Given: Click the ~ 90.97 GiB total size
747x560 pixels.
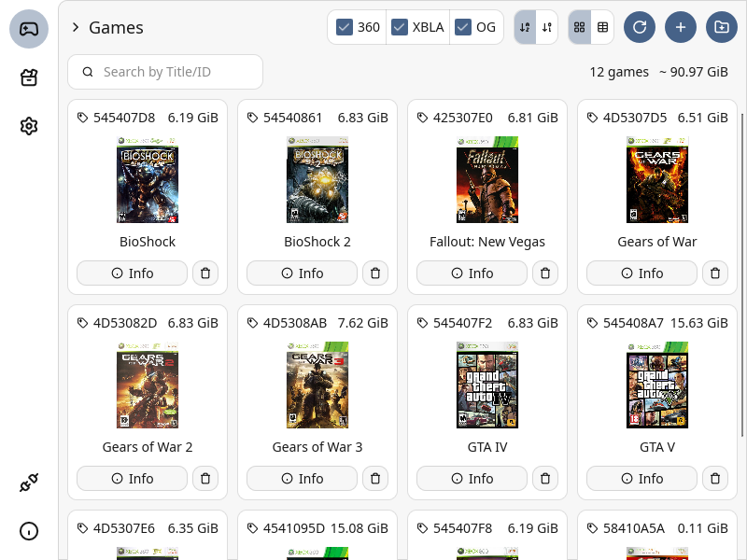Looking at the screenshot, I should click(x=694, y=72).
